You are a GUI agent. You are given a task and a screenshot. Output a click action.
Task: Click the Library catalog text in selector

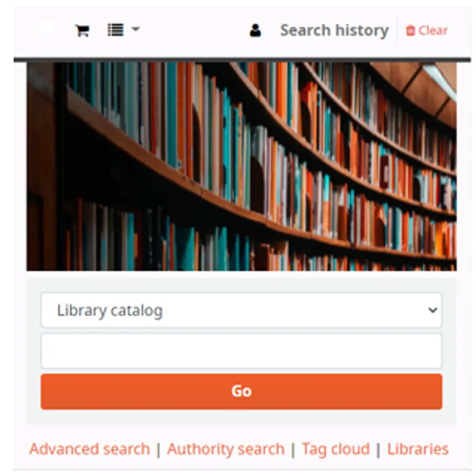(110, 310)
